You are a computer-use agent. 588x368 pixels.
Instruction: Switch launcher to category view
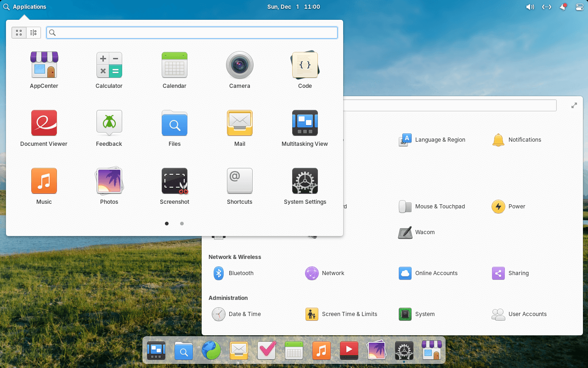pos(34,33)
